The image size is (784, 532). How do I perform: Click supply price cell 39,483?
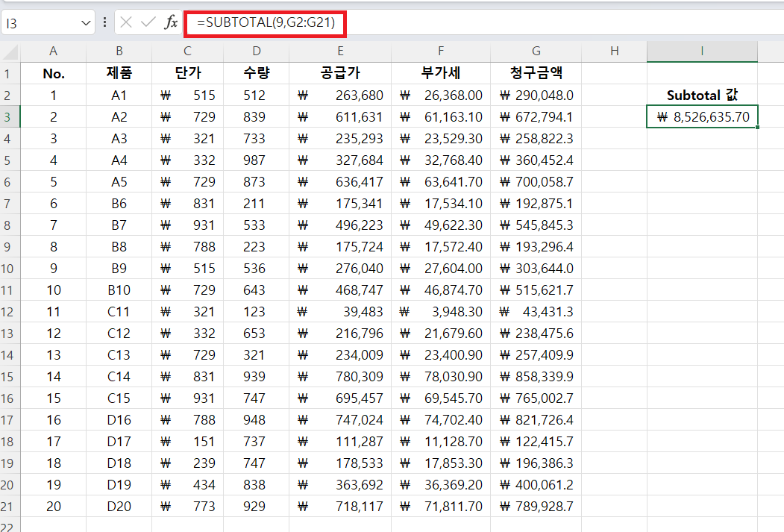(x=340, y=311)
